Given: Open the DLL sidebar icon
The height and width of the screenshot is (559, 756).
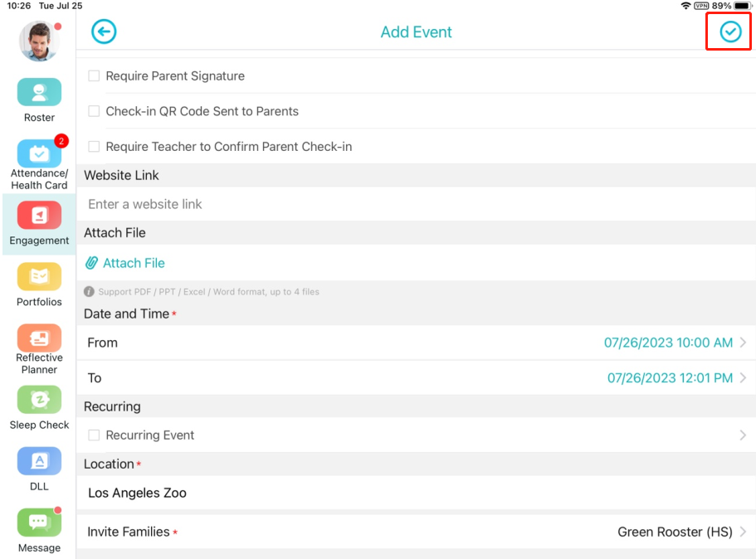Looking at the screenshot, I should tap(39, 460).
